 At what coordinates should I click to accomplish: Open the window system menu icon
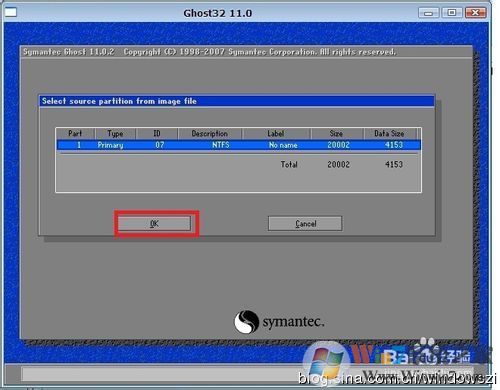pyautogui.click(x=10, y=12)
